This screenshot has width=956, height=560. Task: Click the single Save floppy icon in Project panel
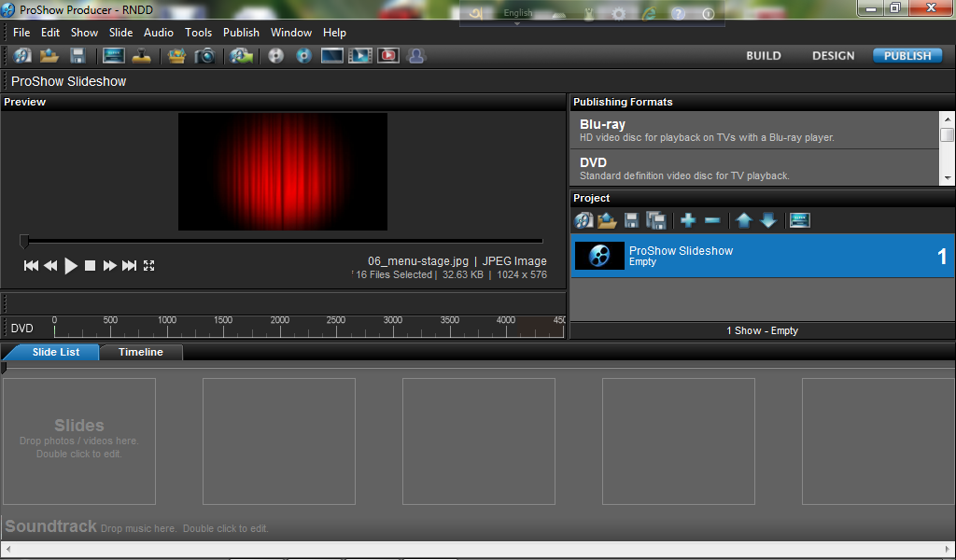(x=632, y=220)
